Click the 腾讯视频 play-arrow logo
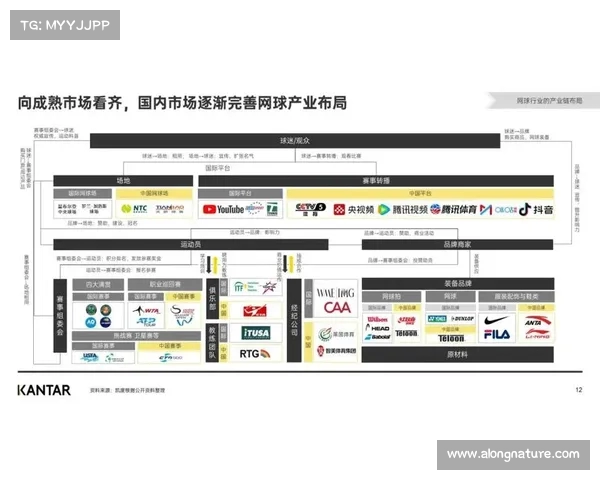Screen dimensions: 600x480 [403, 210]
